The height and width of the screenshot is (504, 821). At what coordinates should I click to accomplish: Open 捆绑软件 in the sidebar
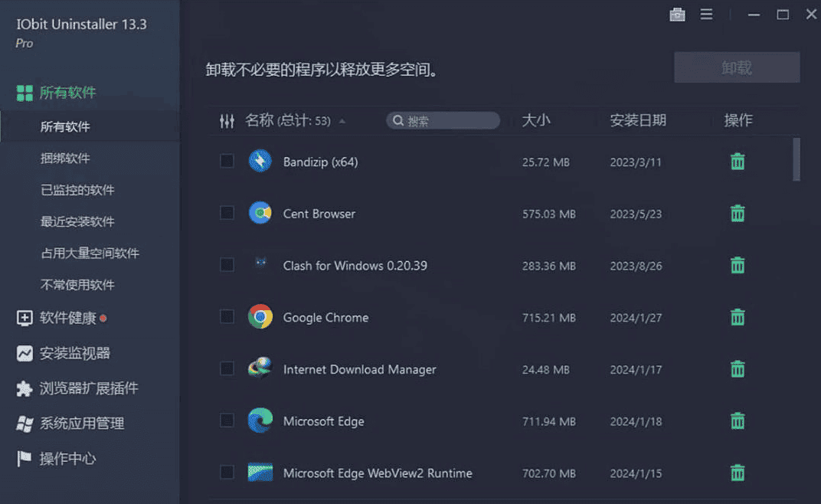[65, 159]
